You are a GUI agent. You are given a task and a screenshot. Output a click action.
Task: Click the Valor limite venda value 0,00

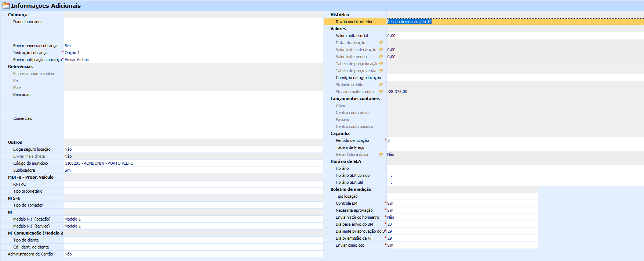tap(391, 57)
